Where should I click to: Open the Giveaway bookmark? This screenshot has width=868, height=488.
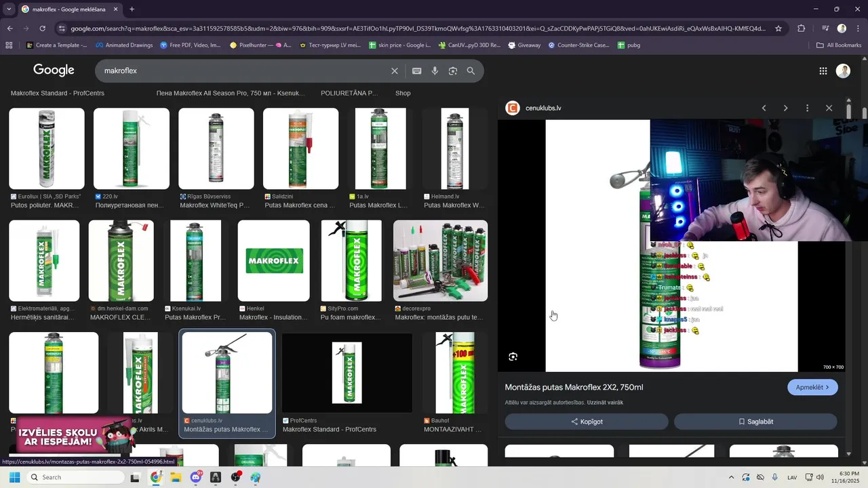point(524,45)
